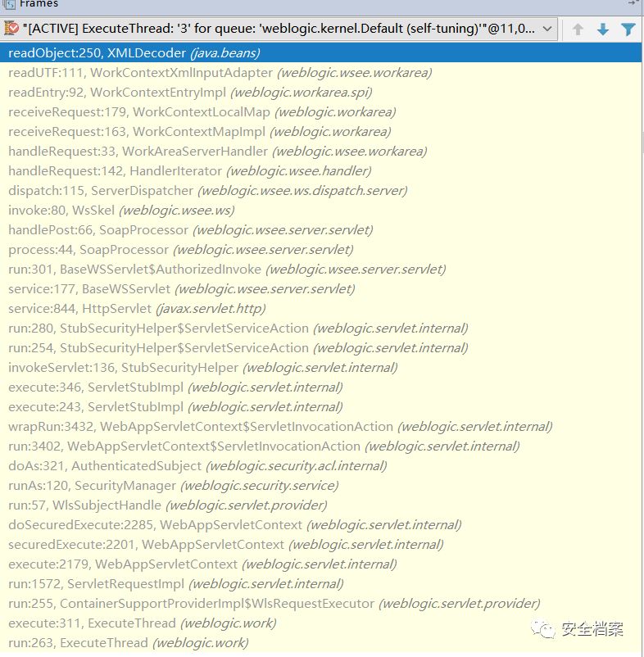Select frame handleRequest:33, WorkAreaServerHandler

[x=321, y=152]
